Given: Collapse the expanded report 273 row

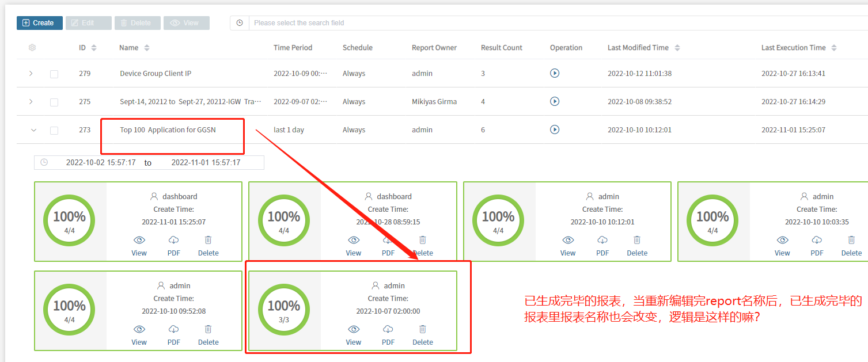Looking at the screenshot, I should (x=33, y=130).
